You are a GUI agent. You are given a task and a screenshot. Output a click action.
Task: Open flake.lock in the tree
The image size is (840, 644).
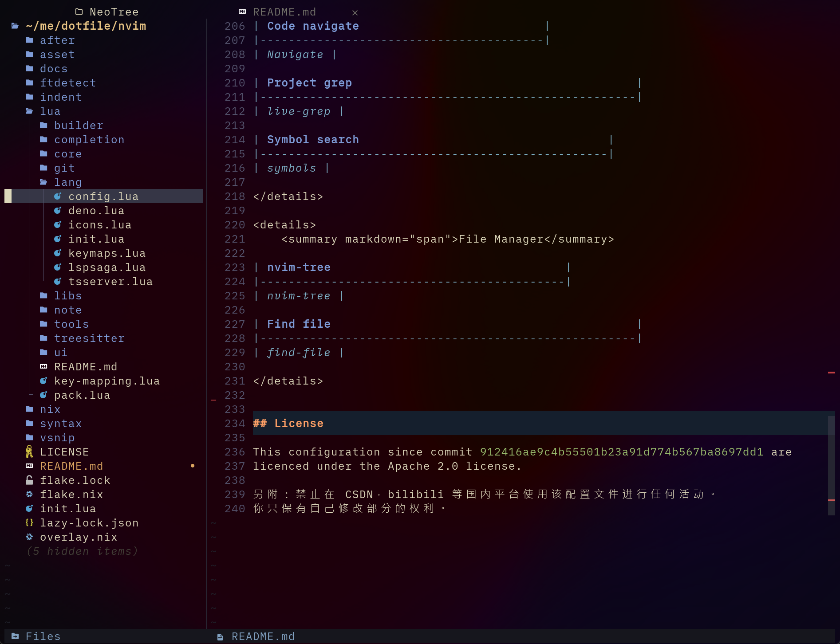[75, 480]
